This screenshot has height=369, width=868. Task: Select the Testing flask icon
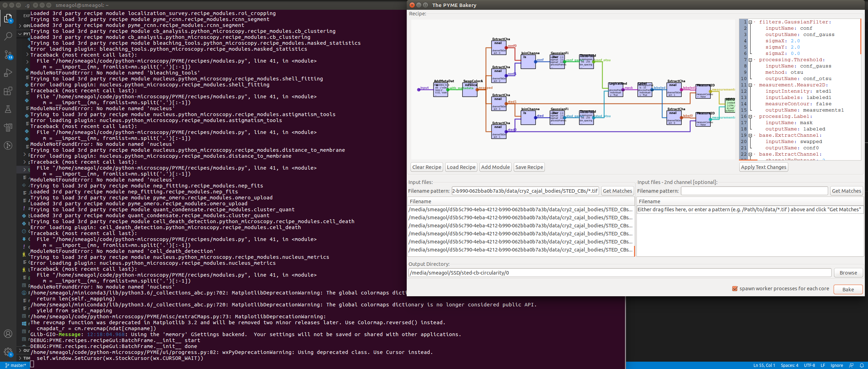coord(8,109)
